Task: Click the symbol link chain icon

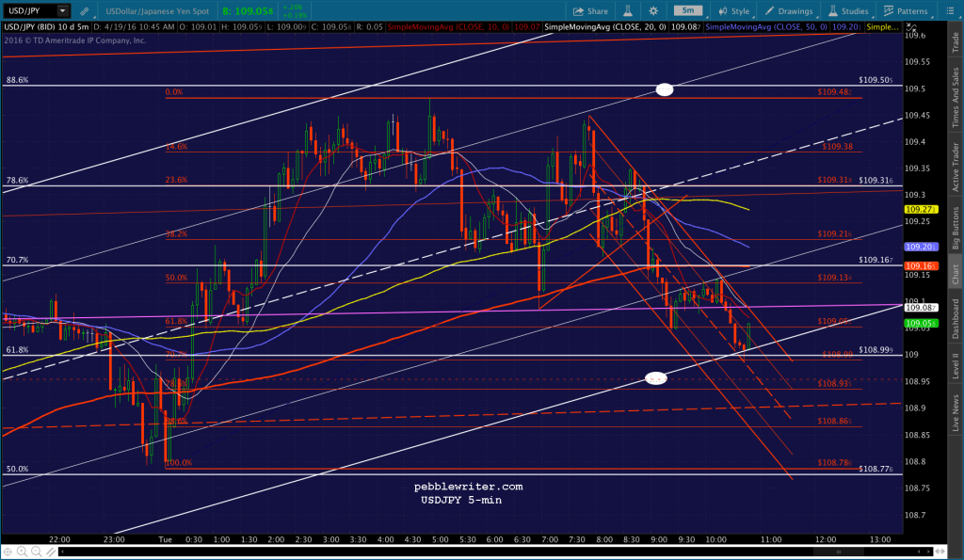Action: click(84, 11)
